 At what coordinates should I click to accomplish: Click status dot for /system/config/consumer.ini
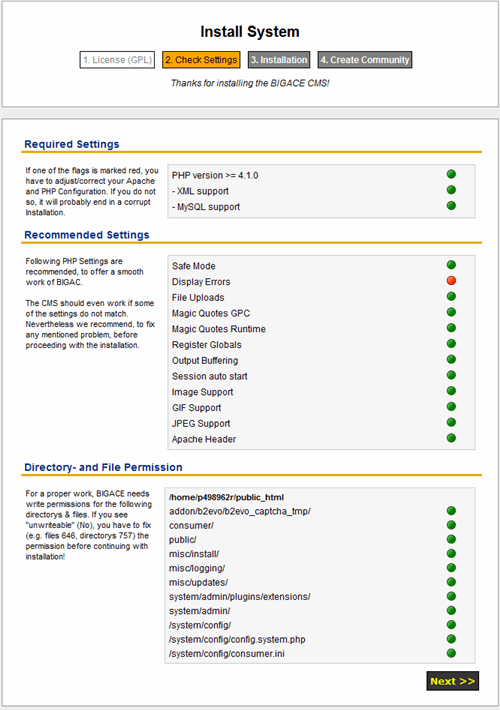[x=451, y=653]
